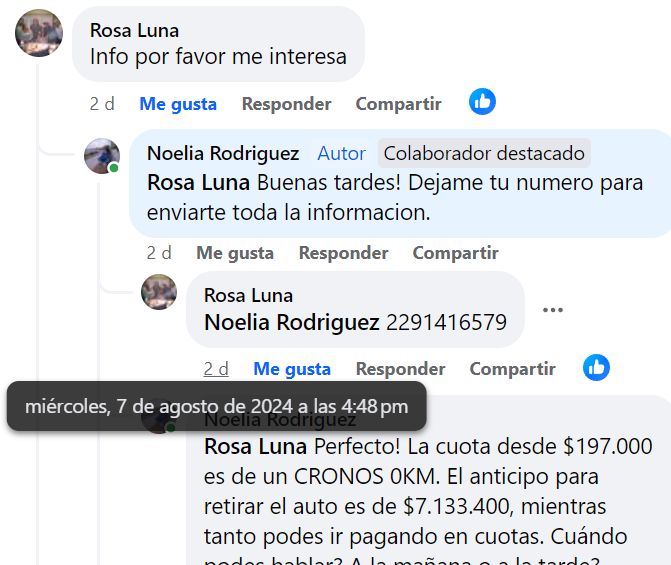Viewport: 671px width, 565px height.
Task: Open the three-dot options for Rosa Luna's reply
Action: click(552, 310)
